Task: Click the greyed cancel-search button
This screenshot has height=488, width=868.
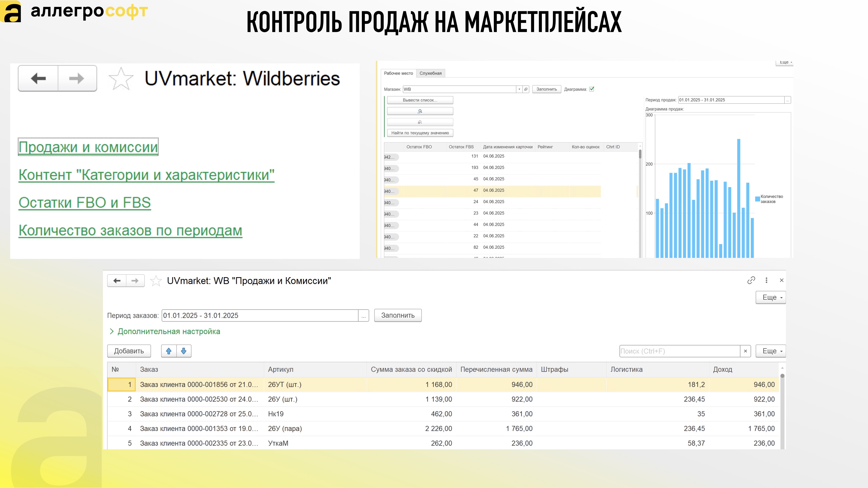Action: 420,122
